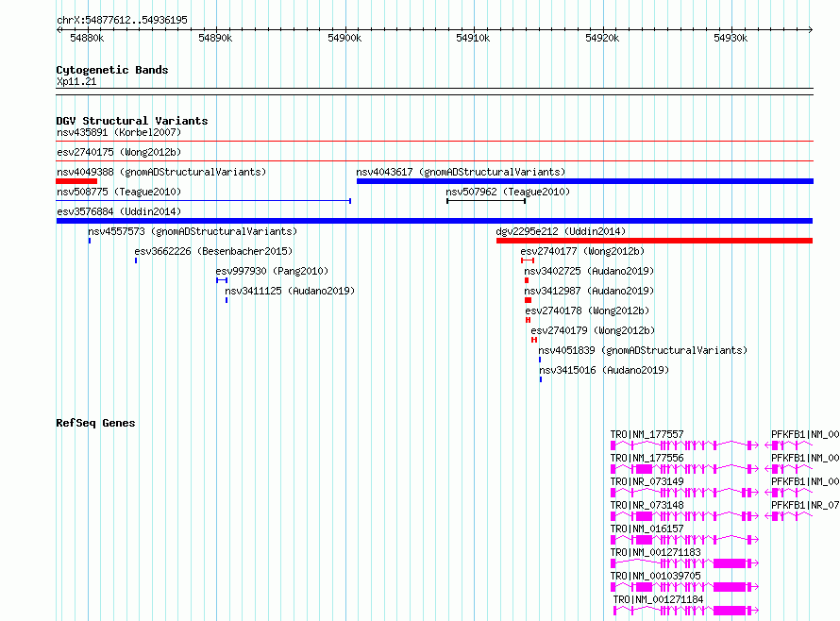Open nsv3411125 (Audano2019) variant label
840x621 pixels.
point(290,291)
